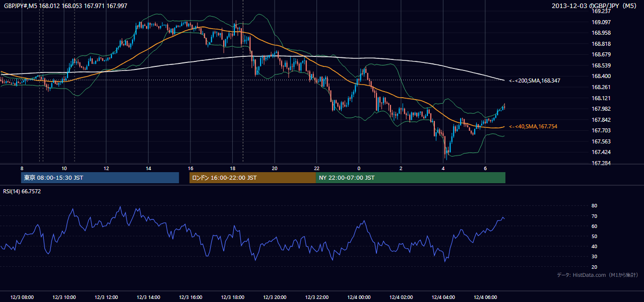The image size is (644, 302).
Task: Click the 12/3 20:00 time axis label
Action: [275, 297]
